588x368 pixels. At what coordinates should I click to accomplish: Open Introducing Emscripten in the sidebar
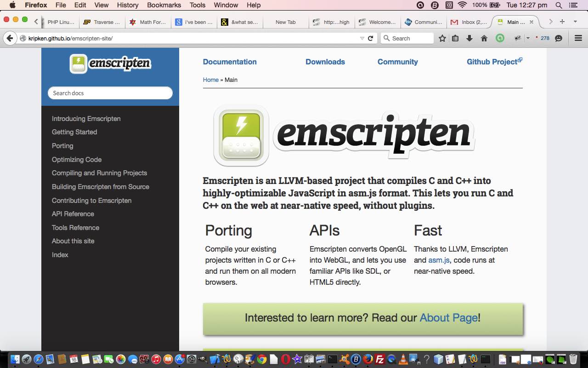pos(86,119)
